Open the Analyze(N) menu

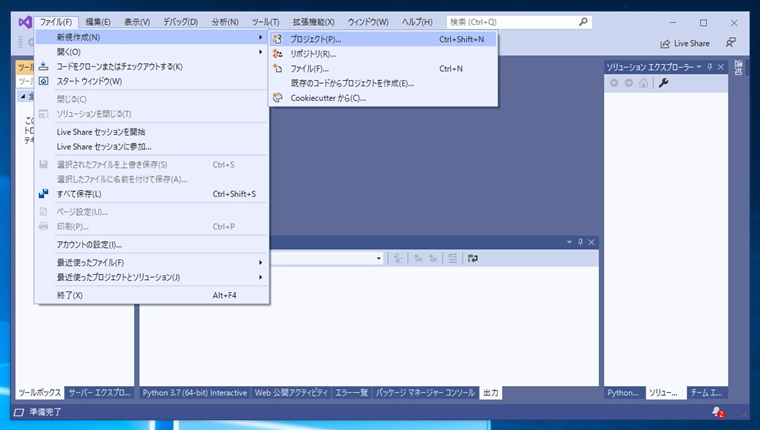click(x=225, y=22)
